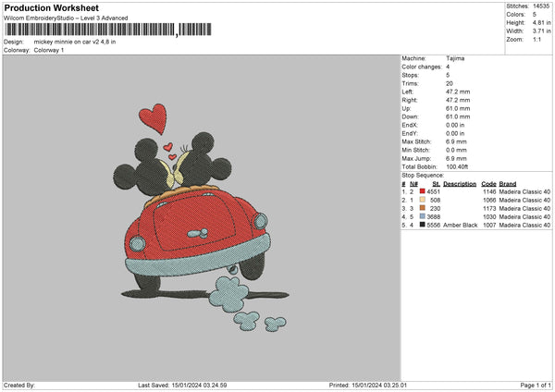Viewport: 555px width, 392px height.
Task: Click the Zoom value '1:1'
Action: coord(536,40)
